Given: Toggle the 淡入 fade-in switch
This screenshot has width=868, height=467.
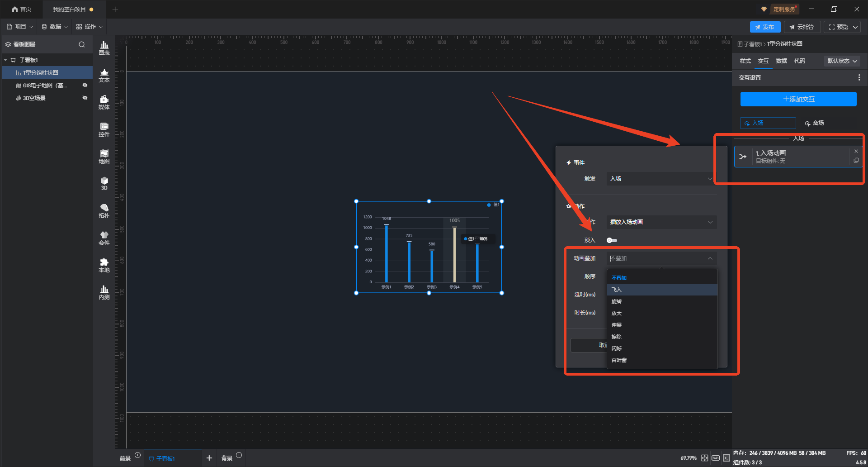Looking at the screenshot, I should pyautogui.click(x=612, y=240).
